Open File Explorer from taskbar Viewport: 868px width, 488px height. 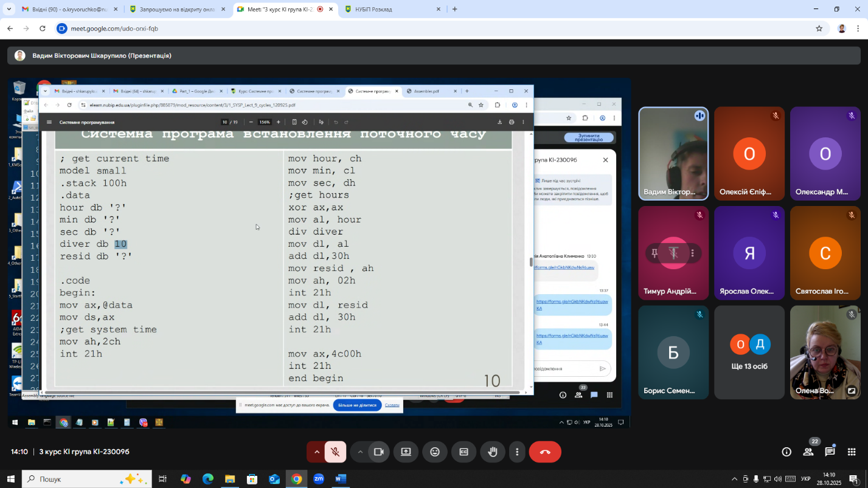[x=229, y=479]
